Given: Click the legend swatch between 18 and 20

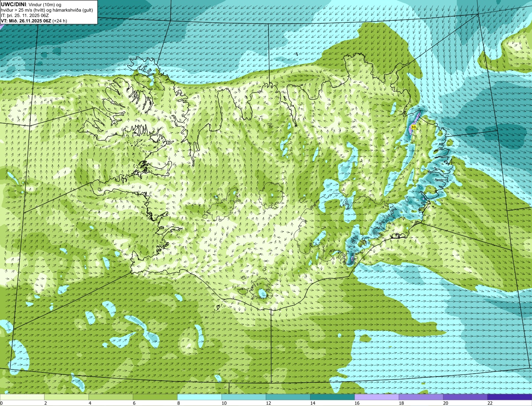Looking at the screenshot, I should pyautogui.click(x=421, y=397).
